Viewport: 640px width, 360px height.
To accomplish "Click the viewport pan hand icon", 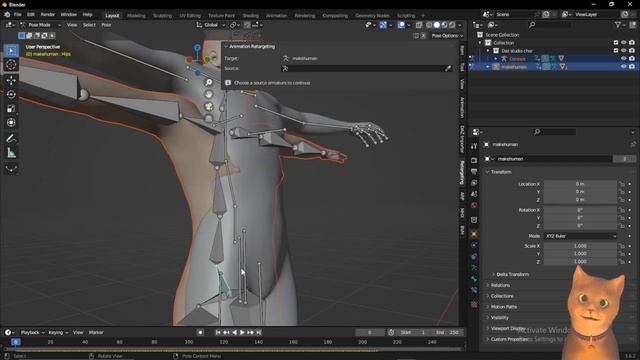I will click(209, 94).
